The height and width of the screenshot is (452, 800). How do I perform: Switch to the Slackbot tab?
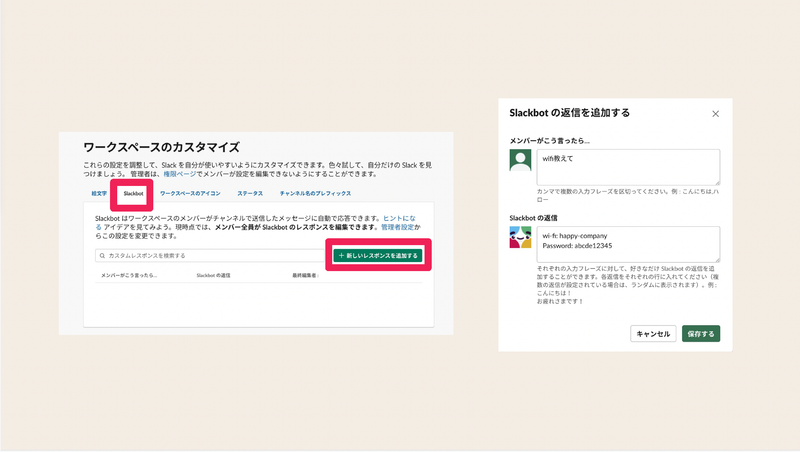click(x=133, y=193)
